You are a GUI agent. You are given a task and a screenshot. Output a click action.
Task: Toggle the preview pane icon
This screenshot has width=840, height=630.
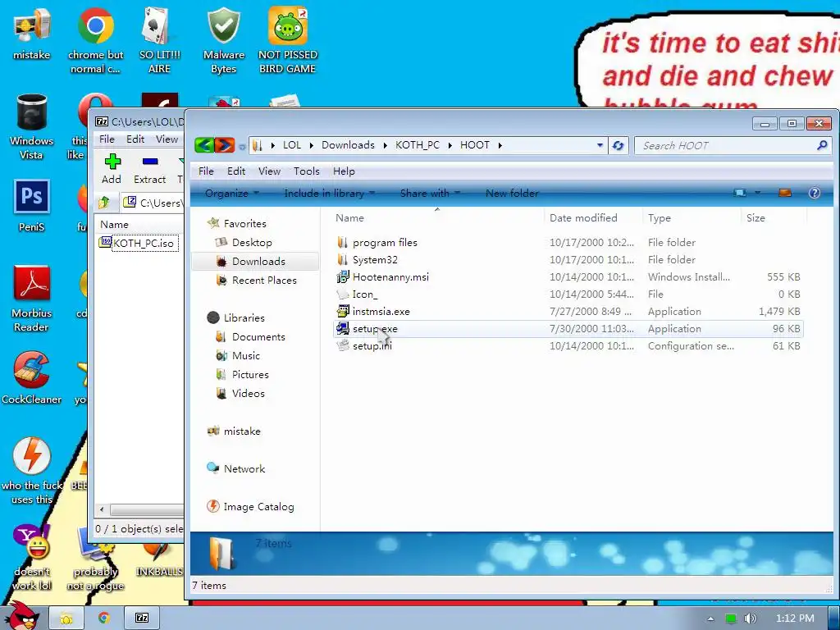[x=785, y=193]
